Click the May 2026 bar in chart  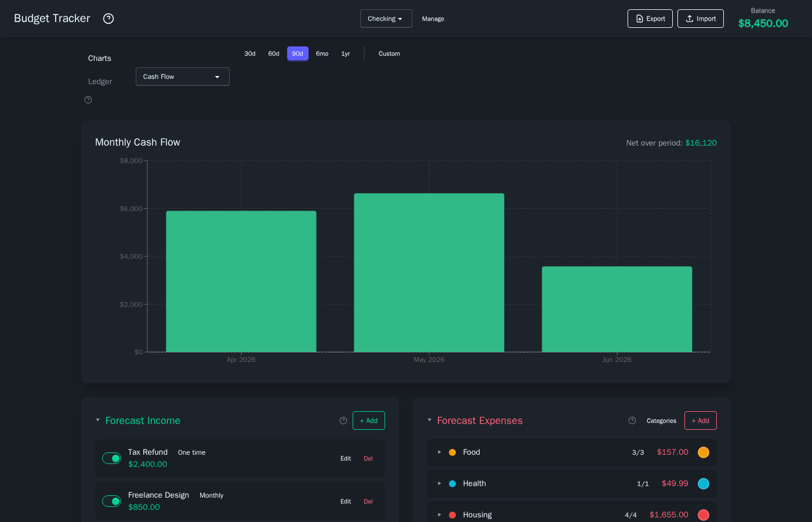pyautogui.click(x=429, y=273)
